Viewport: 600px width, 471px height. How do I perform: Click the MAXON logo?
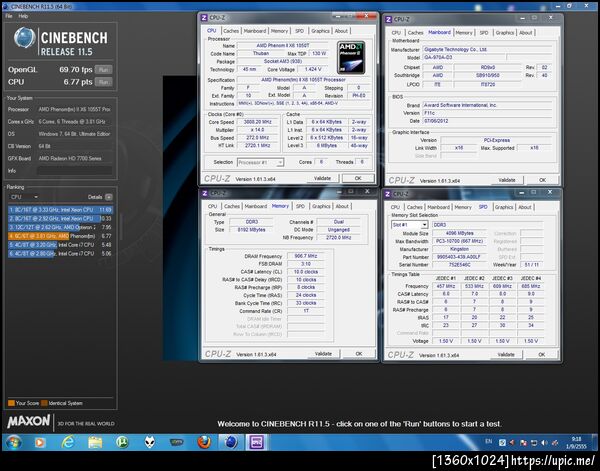(x=29, y=422)
